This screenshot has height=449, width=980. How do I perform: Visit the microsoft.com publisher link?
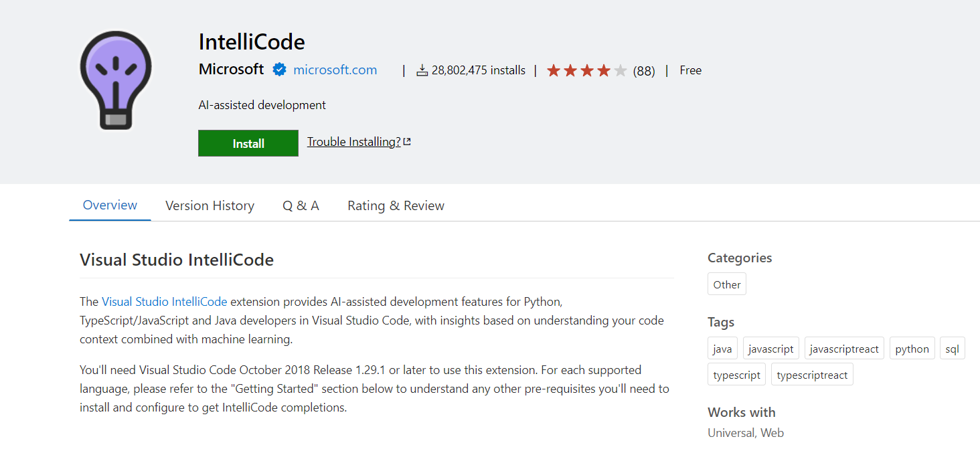pyautogui.click(x=335, y=70)
